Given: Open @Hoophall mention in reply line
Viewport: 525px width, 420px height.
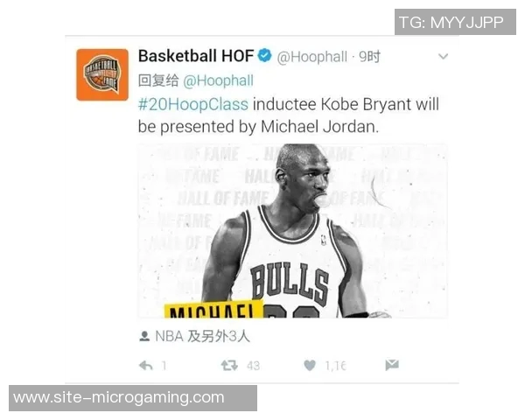Looking at the screenshot, I should pos(218,80).
